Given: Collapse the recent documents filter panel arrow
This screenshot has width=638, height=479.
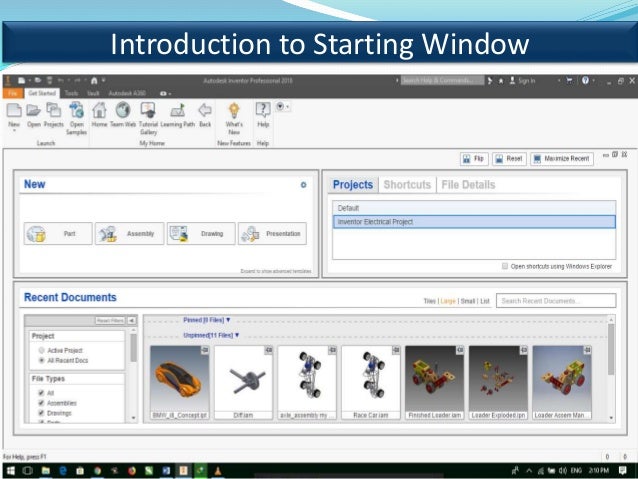Looking at the screenshot, I should 132,321.
